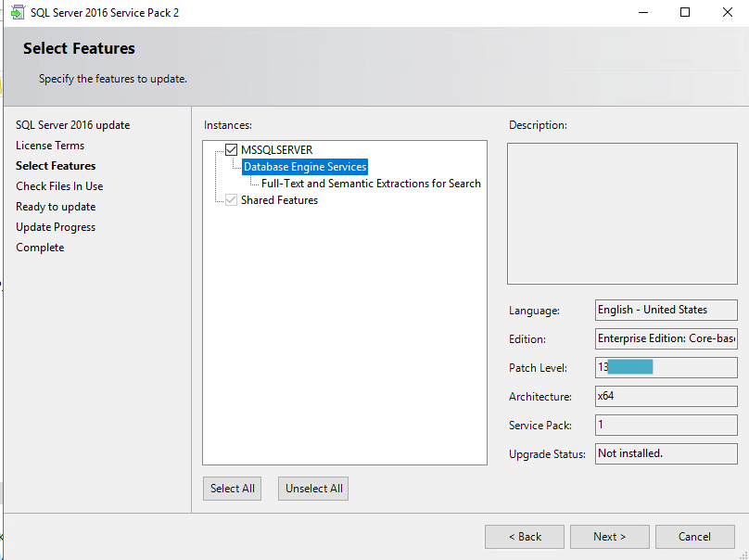Click the window resize grip

pos(743,554)
